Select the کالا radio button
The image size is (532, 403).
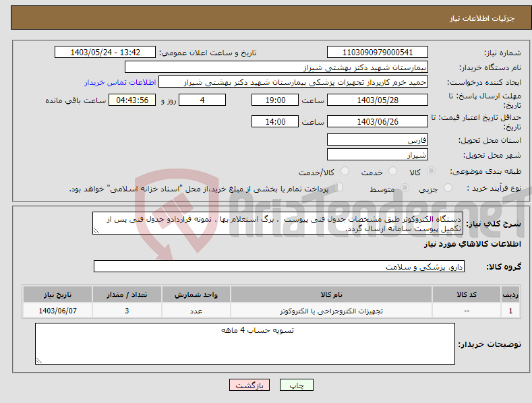point(432,171)
